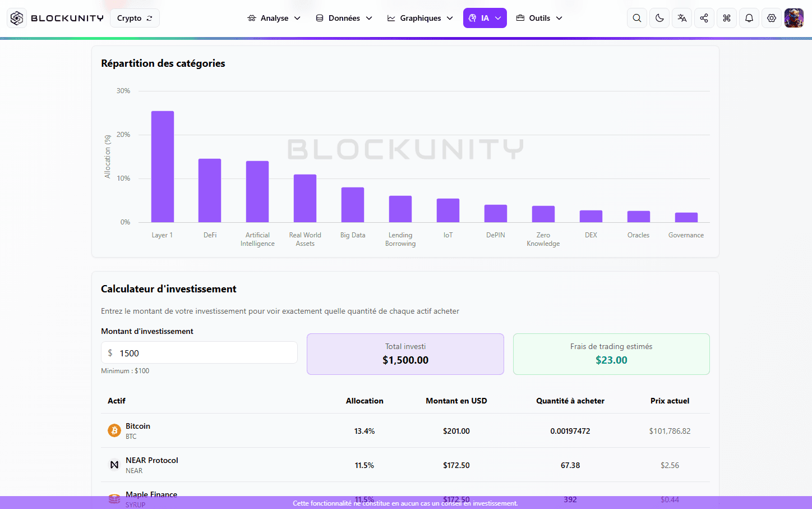812x509 pixels.
Task: Click the Blockunity logo icon
Action: 17,18
